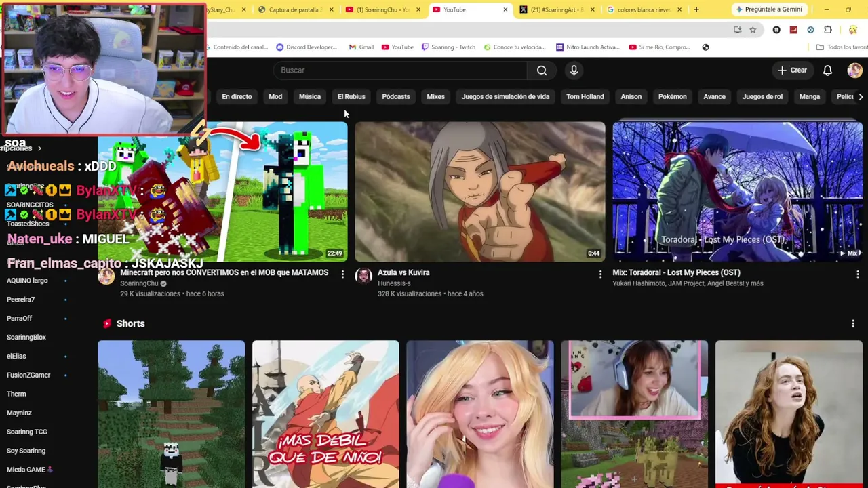
Task: Open the browser extensions puzzle icon
Action: (828, 30)
